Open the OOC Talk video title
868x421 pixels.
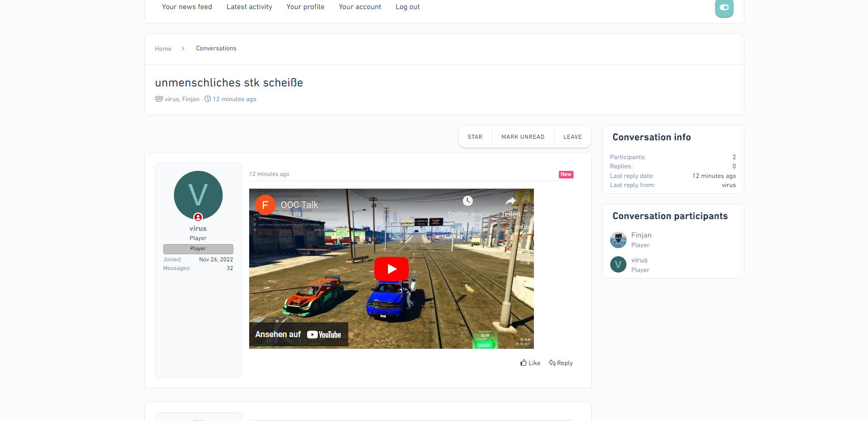[x=300, y=205]
